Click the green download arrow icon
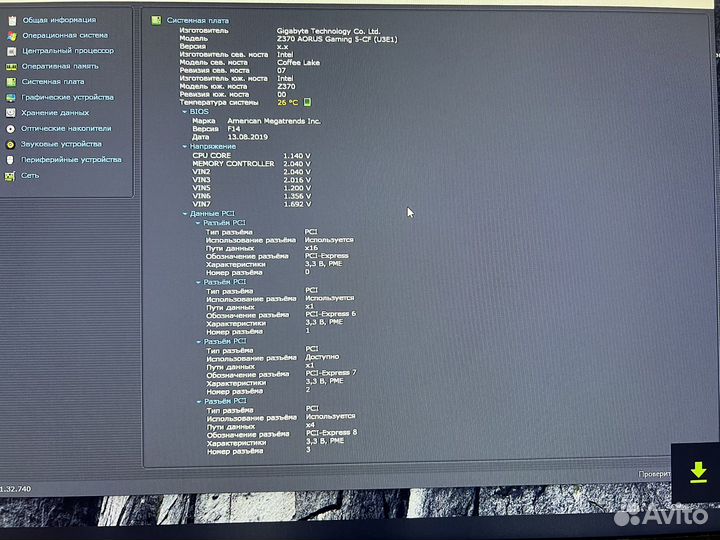This screenshot has height=540, width=720. pyautogui.click(x=698, y=472)
